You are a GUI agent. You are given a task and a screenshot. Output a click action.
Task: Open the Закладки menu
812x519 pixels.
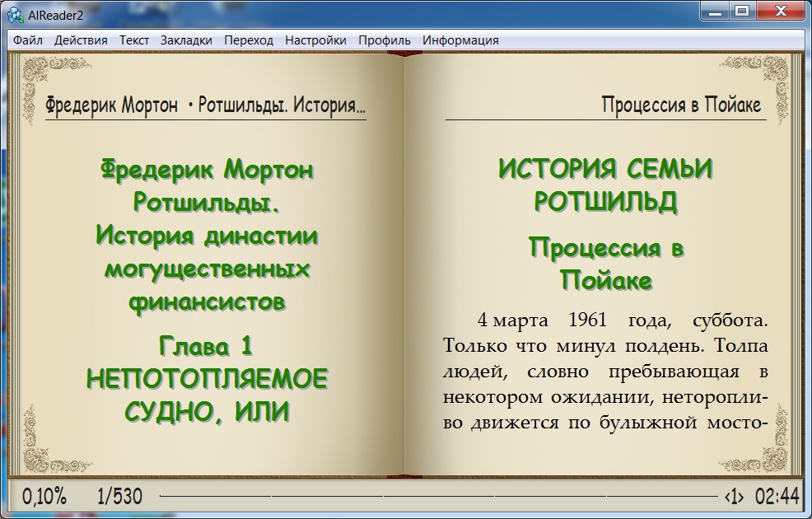coord(186,40)
